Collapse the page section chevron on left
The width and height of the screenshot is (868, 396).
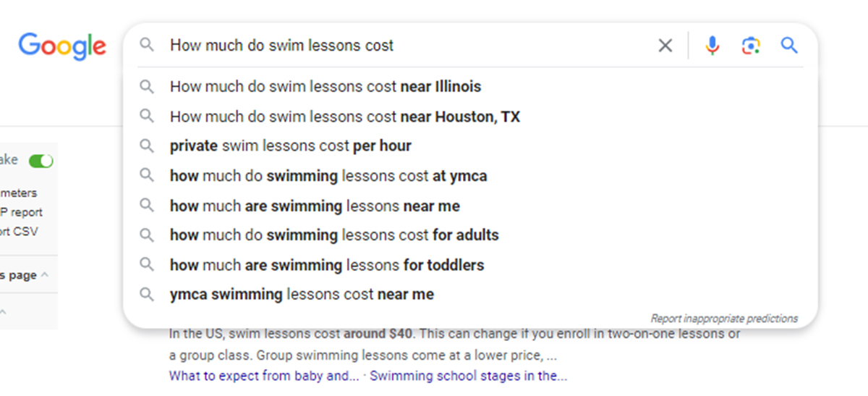pos(45,275)
